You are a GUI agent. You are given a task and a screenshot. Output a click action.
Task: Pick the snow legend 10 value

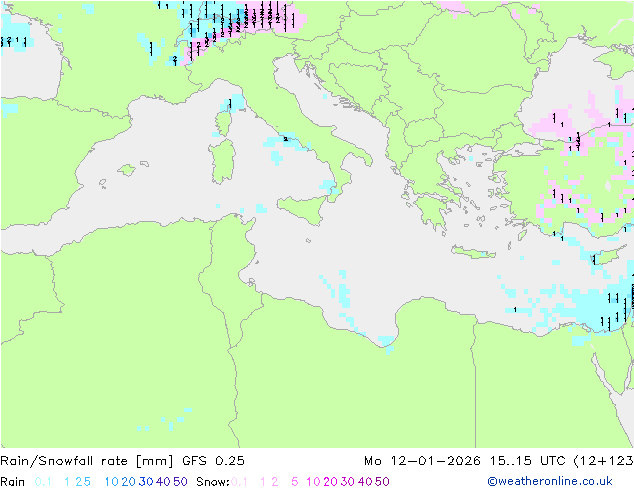tap(313, 482)
